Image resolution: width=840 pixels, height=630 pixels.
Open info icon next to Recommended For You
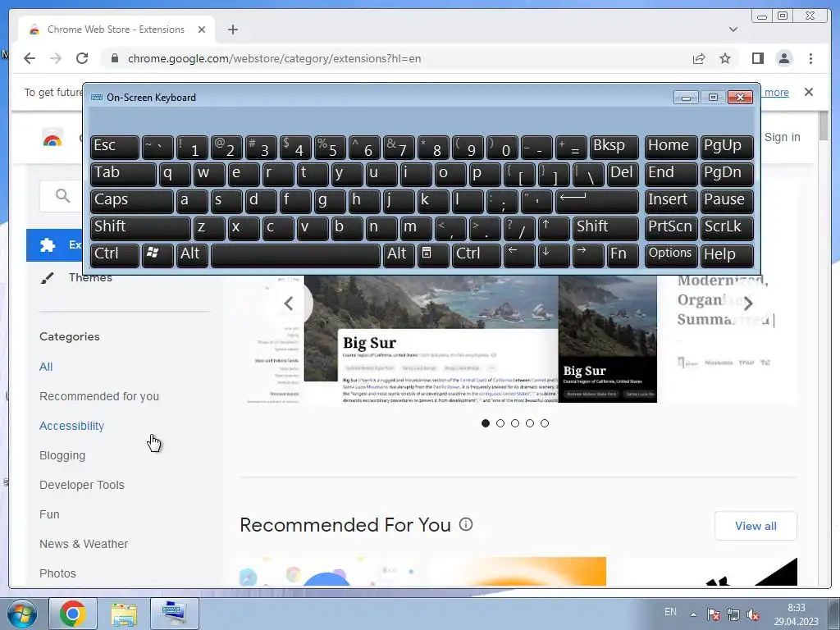pyautogui.click(x=466, y=524)
